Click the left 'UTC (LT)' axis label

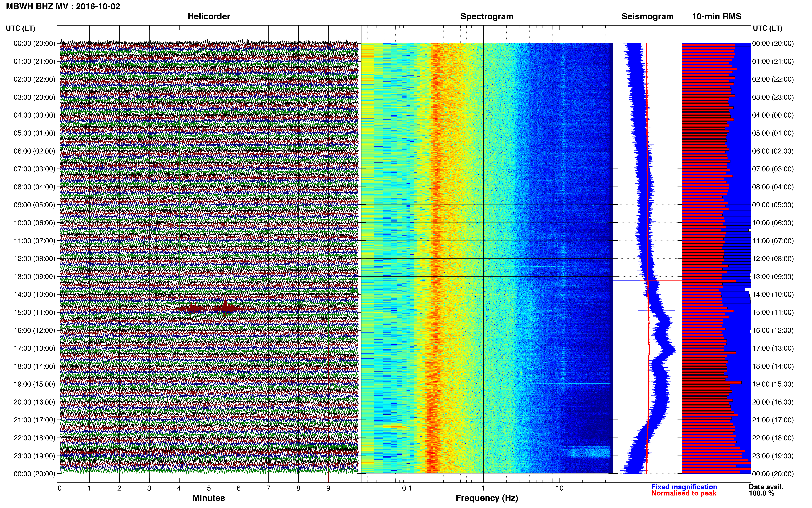coord(21,28)
